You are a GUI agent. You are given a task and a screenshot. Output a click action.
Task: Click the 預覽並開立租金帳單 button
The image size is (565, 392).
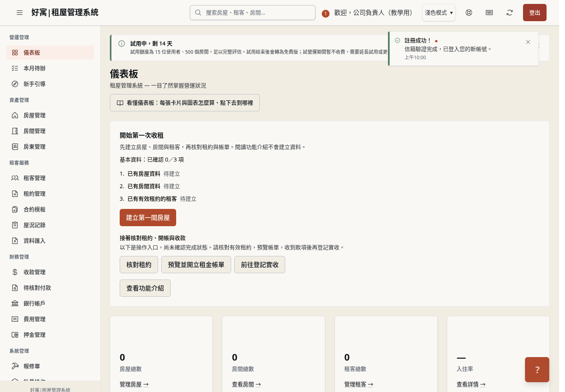196,265
